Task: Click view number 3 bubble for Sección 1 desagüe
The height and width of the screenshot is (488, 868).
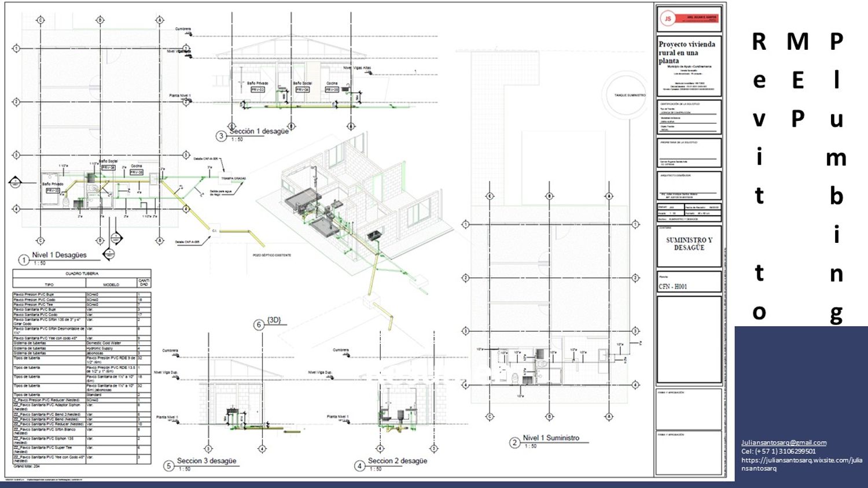Action: pos(221,136)
